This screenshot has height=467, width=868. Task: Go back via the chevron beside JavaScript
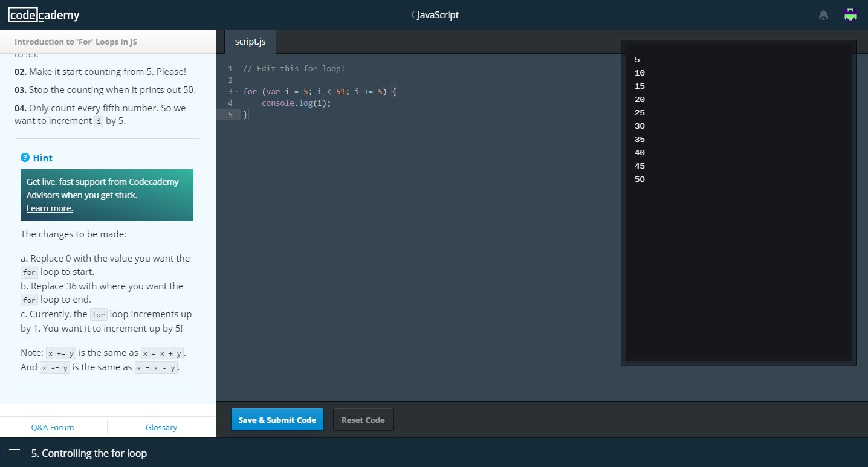tap(413, 14)
